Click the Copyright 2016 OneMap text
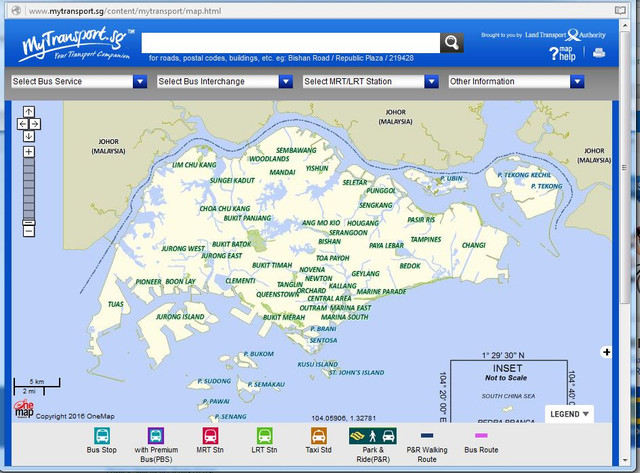640x473 pixels. tap(75, 416)
